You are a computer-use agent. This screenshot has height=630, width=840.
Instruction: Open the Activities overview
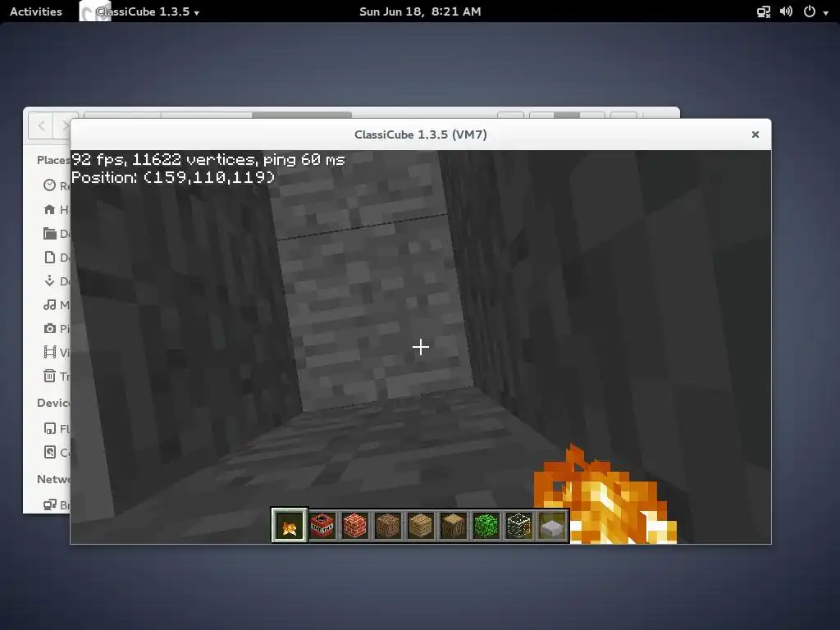[x=36, y=11]
